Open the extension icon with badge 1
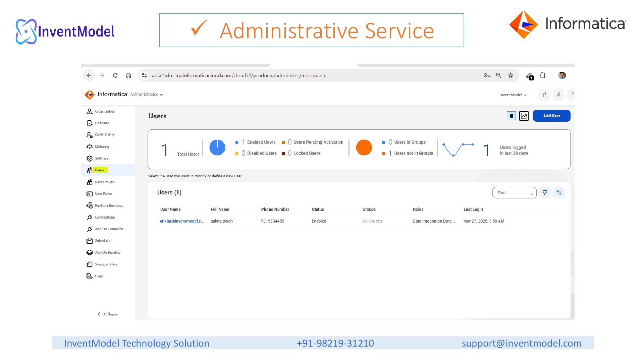The width and height of the screenshot is (644, 362). pyautogui.click(x=530, y=76)
